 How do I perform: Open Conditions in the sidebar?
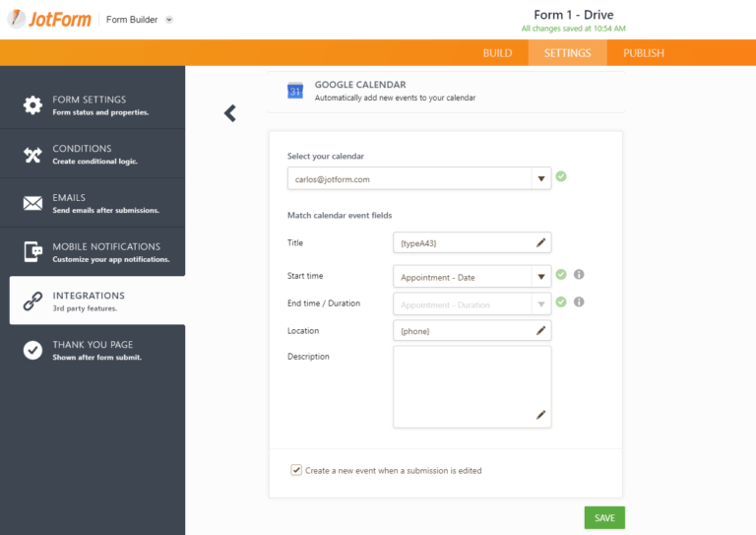93,154
